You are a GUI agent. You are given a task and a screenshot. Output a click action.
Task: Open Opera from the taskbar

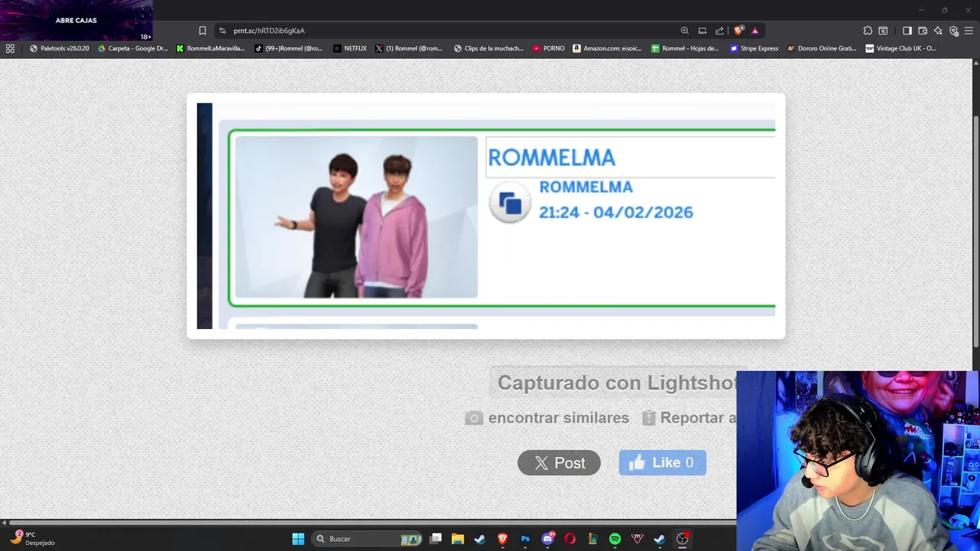570,539
